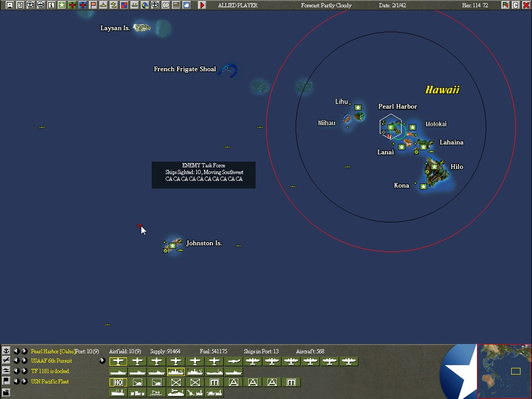Viewport: 532px width, 399px height.
Task: Select the HQ land unit icon
Action: 118,382
